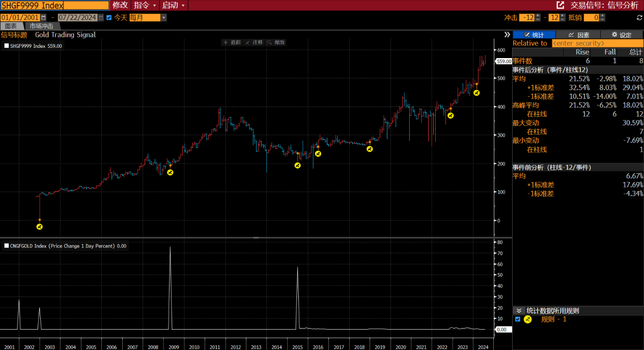Open the 每月 periodicity dropdown
The height and width of the screenshot is (350, 644).
pos(163,18)
